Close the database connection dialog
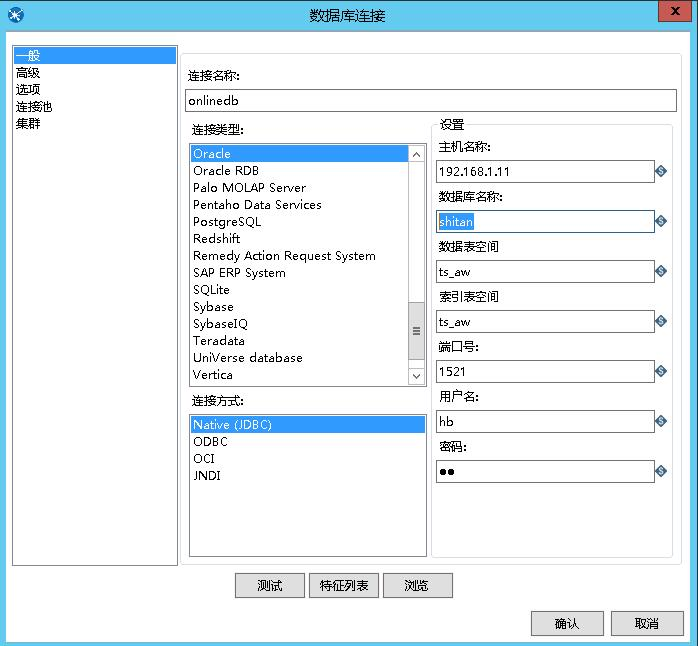 [x=675, y=11]
